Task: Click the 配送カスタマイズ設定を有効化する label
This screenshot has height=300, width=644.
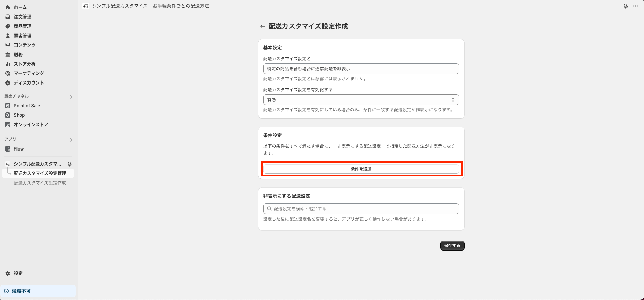Action: click(298, 90)
